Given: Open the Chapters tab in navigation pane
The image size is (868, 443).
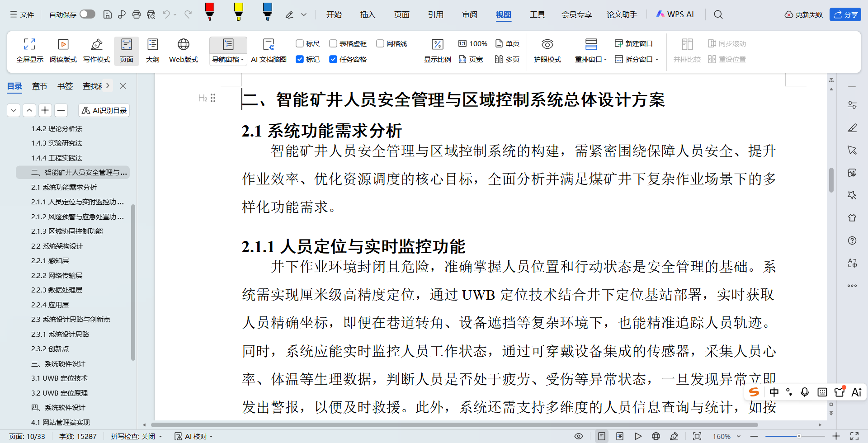Looking at the screenshot, I should [40, 86].
